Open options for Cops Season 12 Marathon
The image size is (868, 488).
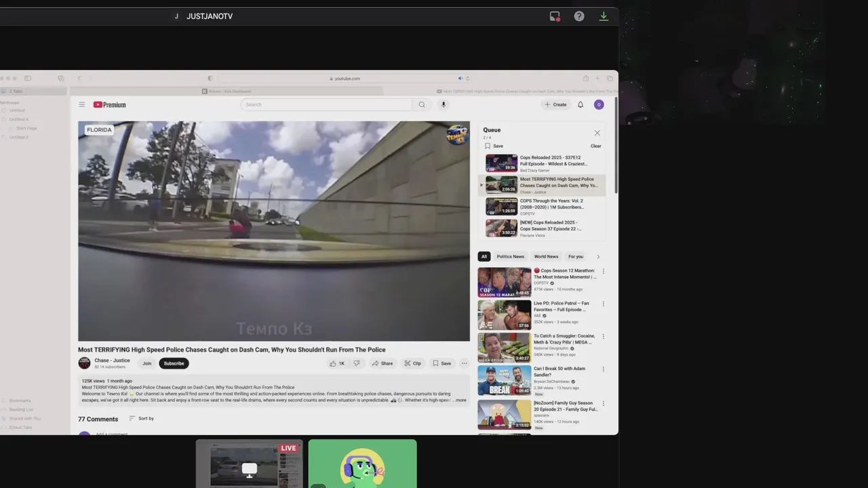603,271
